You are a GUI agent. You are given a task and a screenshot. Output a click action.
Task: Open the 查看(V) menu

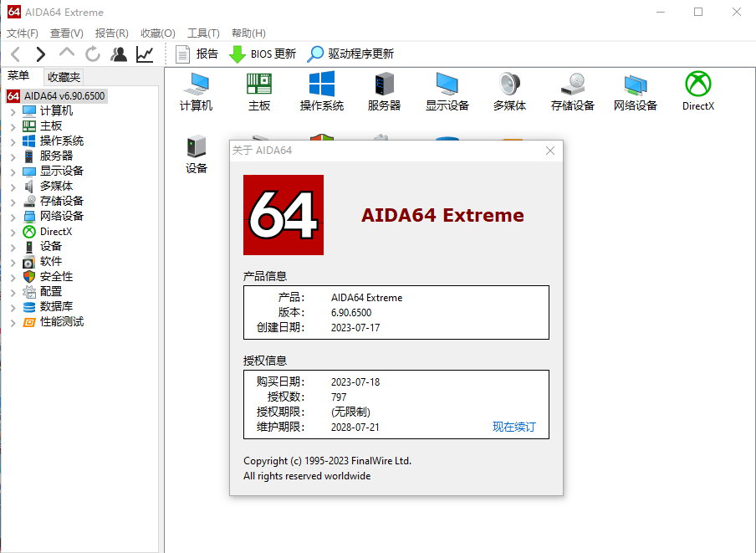(67, 33)
